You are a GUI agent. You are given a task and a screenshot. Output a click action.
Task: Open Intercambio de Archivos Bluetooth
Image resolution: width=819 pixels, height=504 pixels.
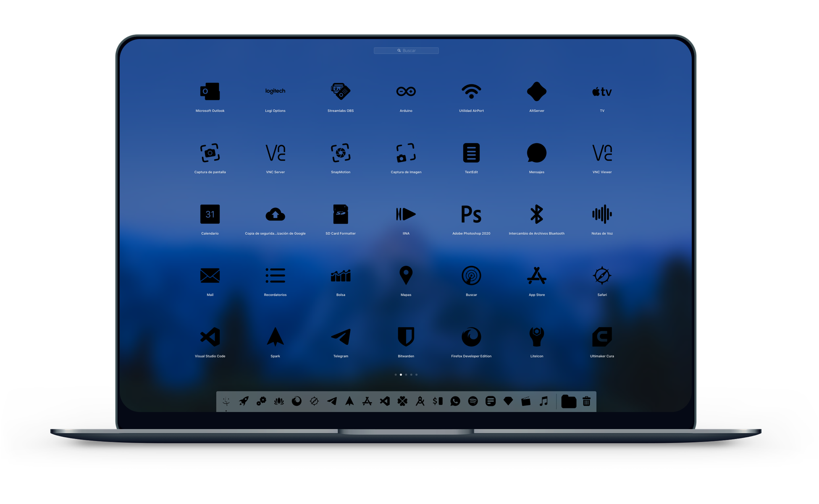[536, 216]
